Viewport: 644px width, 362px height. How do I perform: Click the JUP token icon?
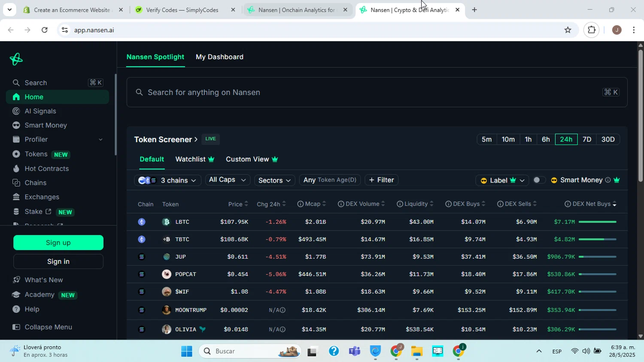tap(166, 257)
